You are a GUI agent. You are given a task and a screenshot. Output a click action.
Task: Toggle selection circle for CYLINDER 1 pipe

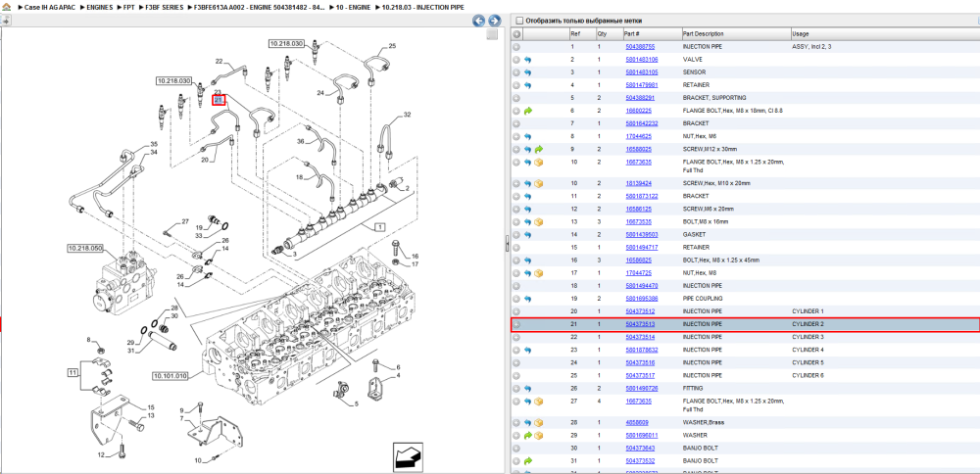tap(516, 311)
